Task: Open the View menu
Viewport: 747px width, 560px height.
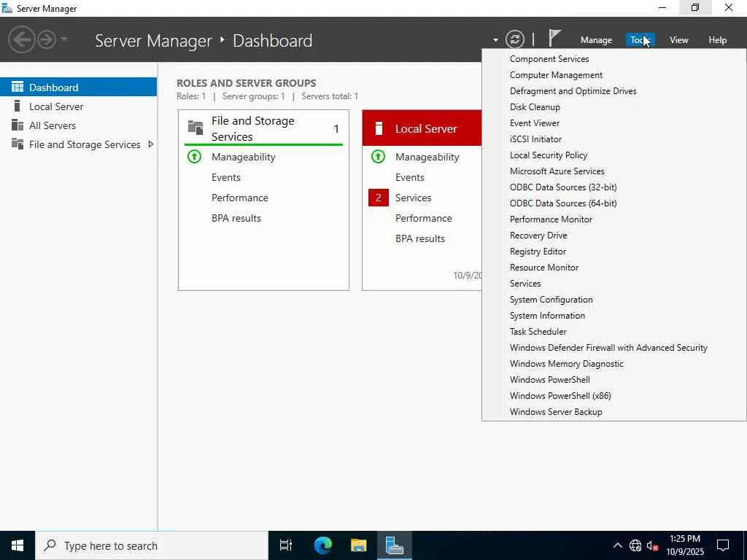Action: (679, 40)
